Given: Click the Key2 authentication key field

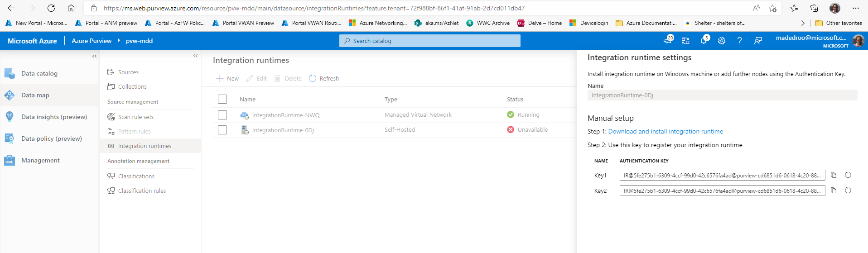Looking at the screenshot, I should [722, 191].
